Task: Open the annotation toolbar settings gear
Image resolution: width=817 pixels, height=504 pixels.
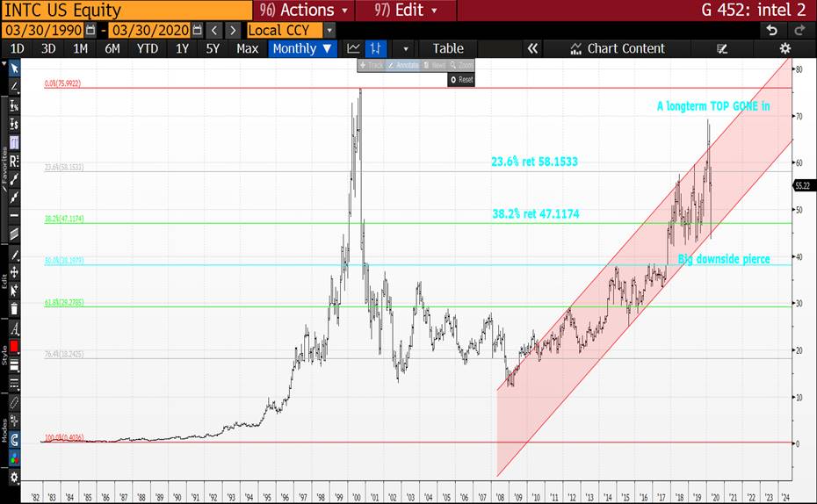Action: click(x=14, y=477)
